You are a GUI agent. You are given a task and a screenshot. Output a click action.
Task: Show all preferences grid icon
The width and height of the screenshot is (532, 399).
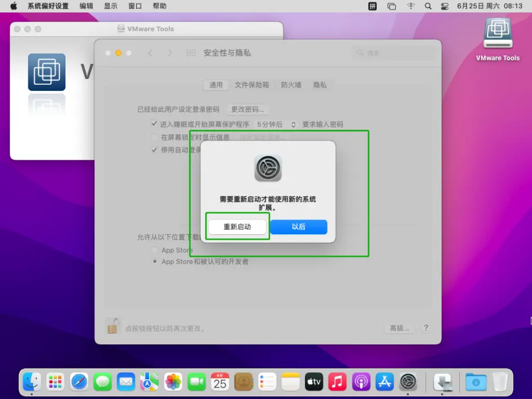tap(191, 53)
